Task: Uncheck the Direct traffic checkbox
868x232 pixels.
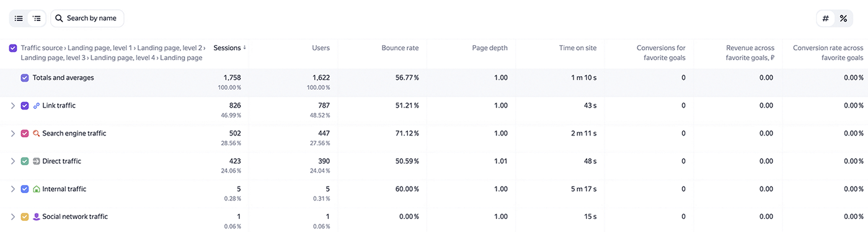Action: click(x=25, y=161)
